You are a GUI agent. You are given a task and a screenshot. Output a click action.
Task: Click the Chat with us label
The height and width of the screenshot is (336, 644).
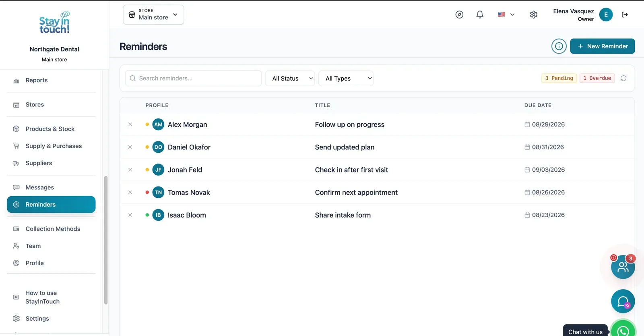click(x=585, y=332)
